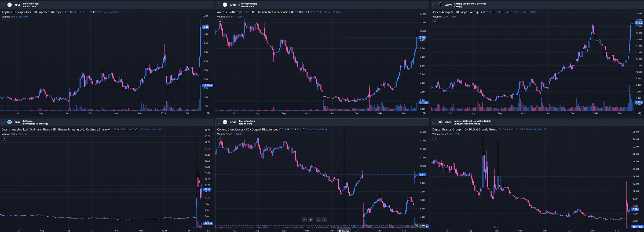Select the DBGI Volume SMA 9 indicator
This screenshot has height=232, width=644.
pyautogui.click(x=440, y=134)
